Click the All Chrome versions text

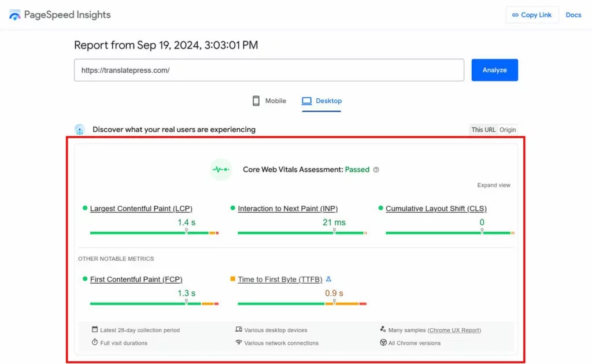click(x=415, y=343)
